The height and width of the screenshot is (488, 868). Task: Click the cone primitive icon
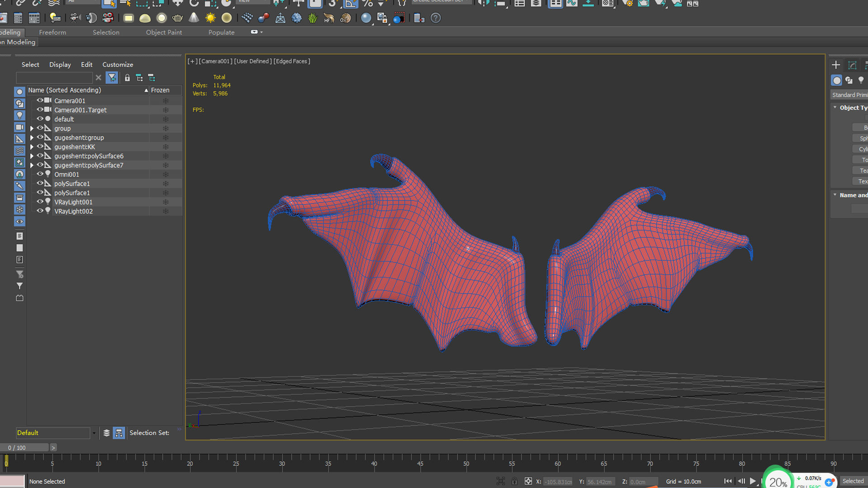pyautogui.click(x=194, y=18)
